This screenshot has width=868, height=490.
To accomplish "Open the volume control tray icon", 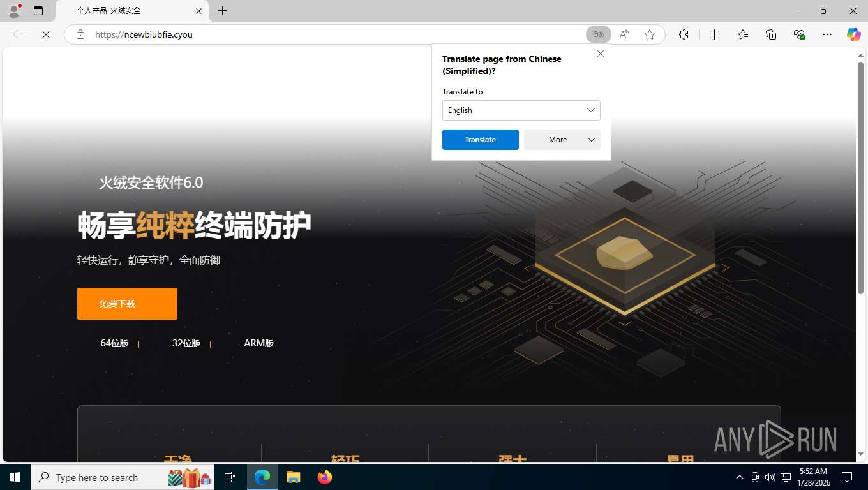I will [x=770, y=477].
